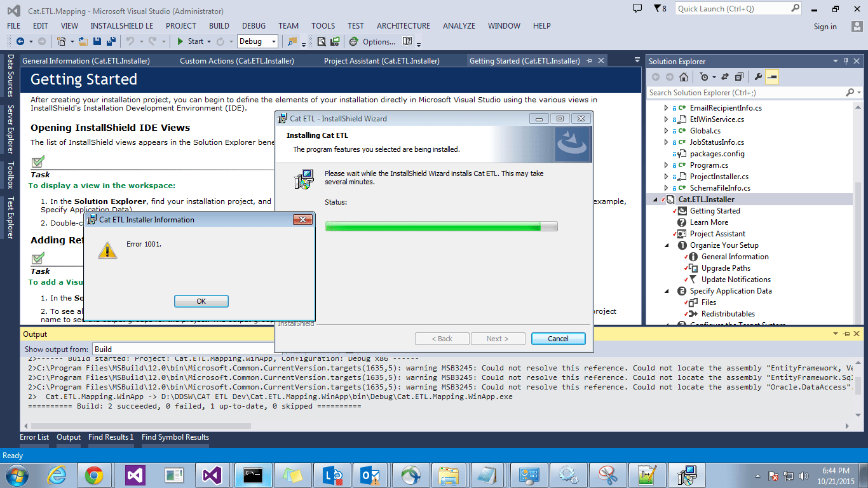Expand the EmailRecipientInfo.cs node
The height and width of the screenshot is (488, 868).
pos(666,108)
